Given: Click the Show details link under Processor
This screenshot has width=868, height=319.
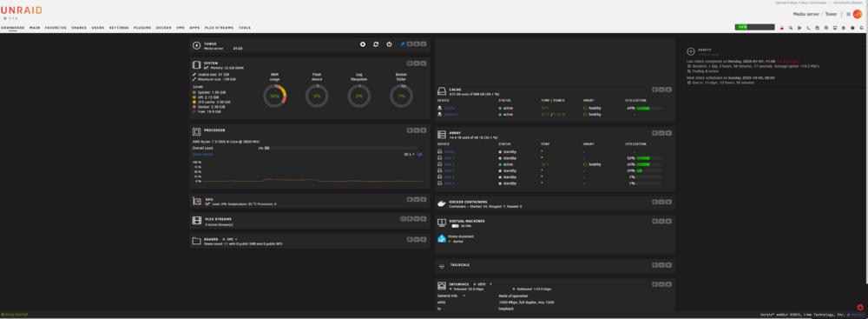Looking at the screenshot, I should [x=202, y=154].
